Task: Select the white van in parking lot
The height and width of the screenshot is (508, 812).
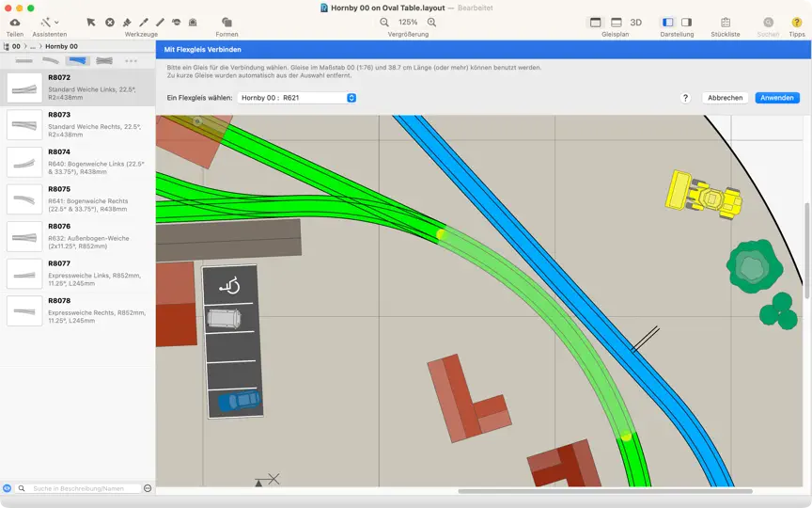Action: click(x=225, y=318)
